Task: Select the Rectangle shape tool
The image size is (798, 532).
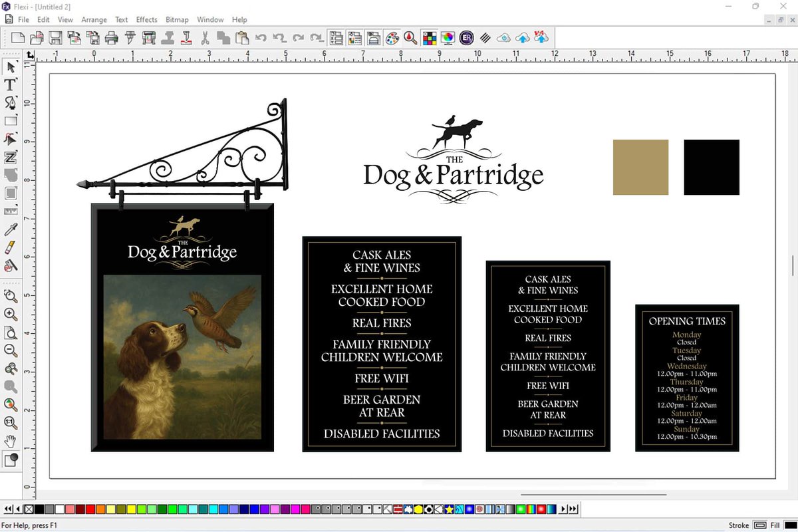Action: pos(11,121)
